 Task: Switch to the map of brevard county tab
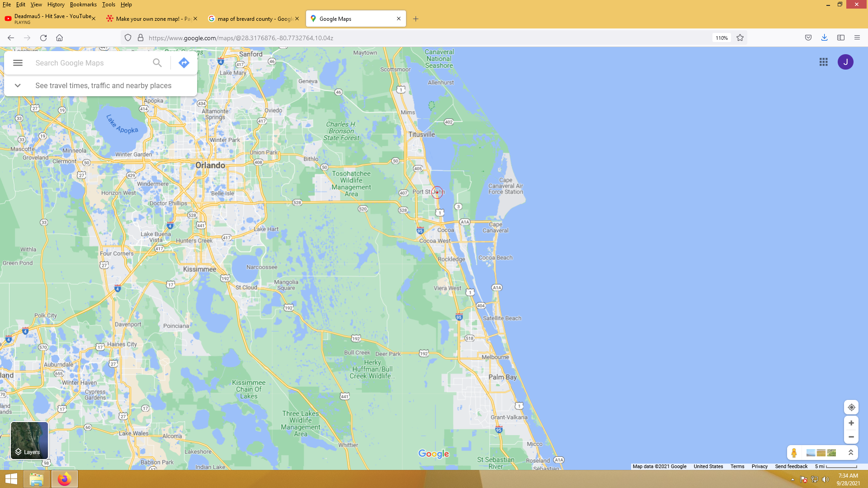click(x=251, y=19)
